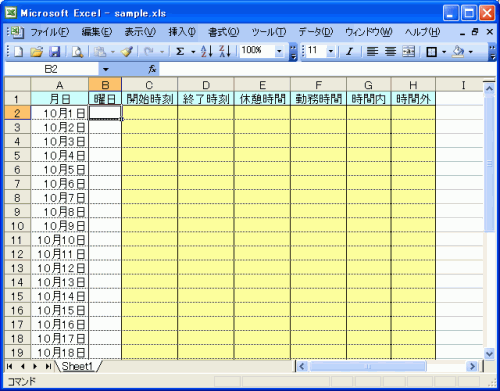Screen dimensions: 500x391
Task: Open the データ(D) menu
Action: pos(316,32)
